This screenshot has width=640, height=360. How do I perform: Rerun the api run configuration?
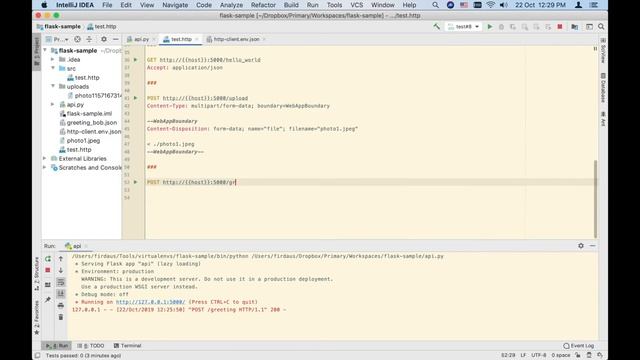48,259
